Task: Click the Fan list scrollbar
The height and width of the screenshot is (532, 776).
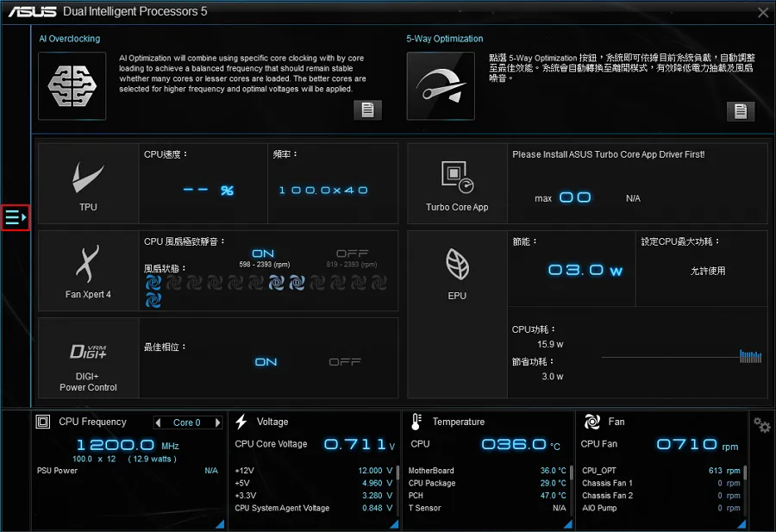Action: [x=745, y=474]
